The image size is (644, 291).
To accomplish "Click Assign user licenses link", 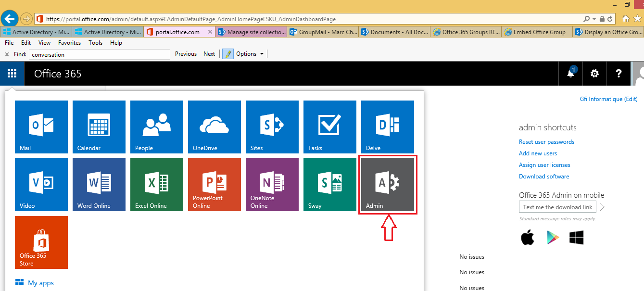I will coord(544,165).
